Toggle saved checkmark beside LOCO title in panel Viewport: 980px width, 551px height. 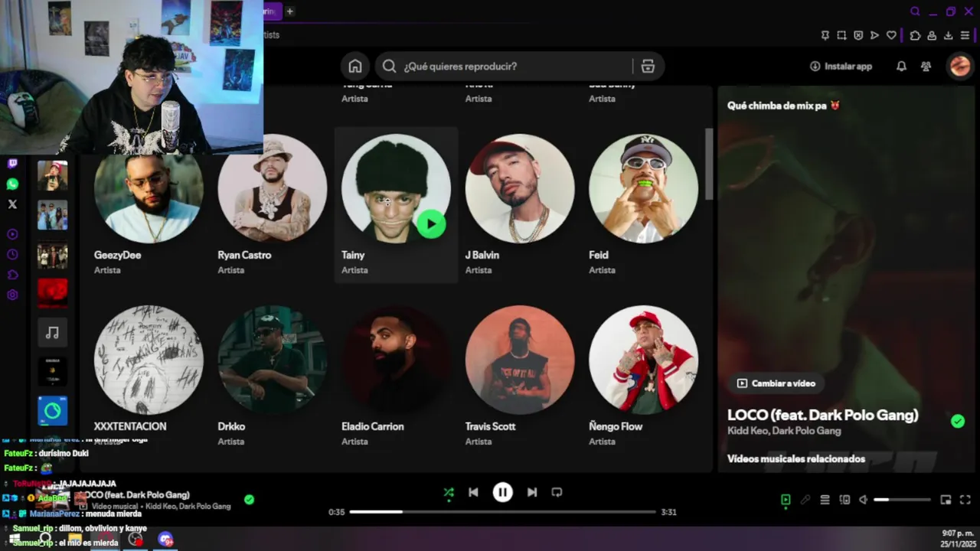[x=958, y=422]
